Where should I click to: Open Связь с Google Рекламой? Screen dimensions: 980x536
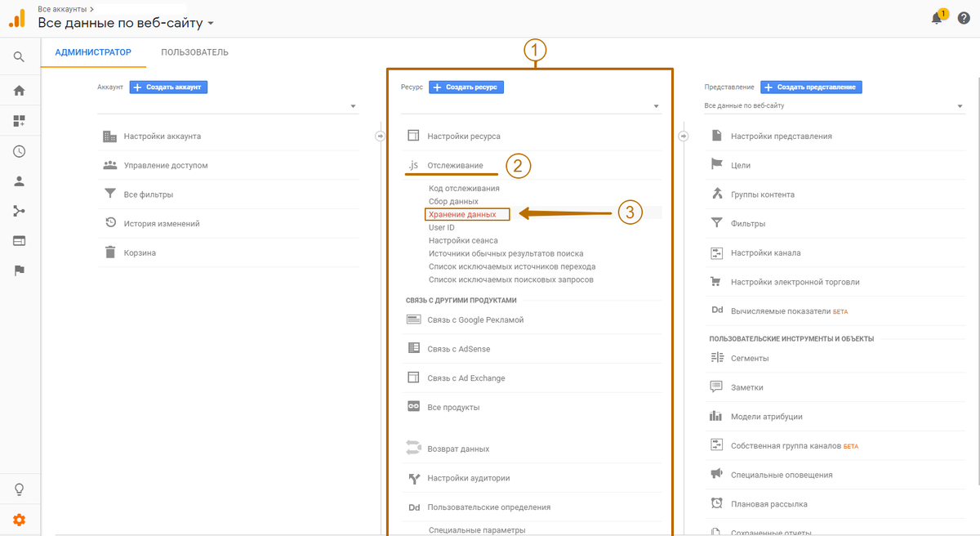(x=475, y=319)
